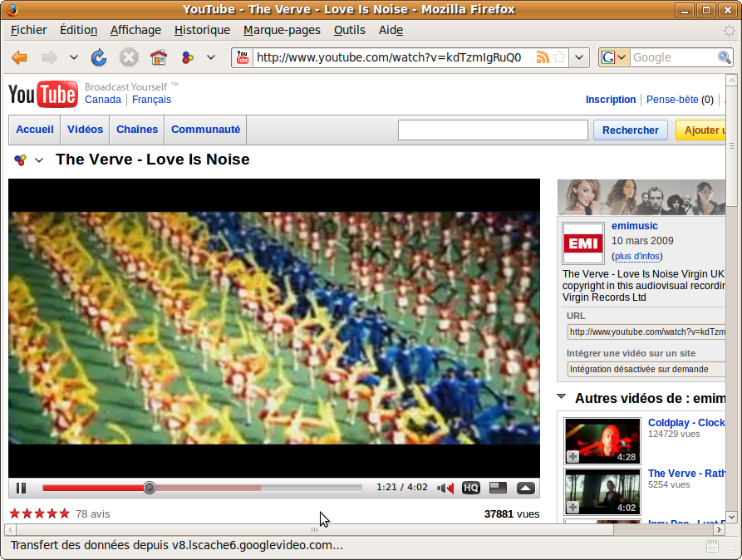Image resolution: width=742 pixels, height=560 pixels.
Task: Open the Édition menu
Action: tap(79, 30)
